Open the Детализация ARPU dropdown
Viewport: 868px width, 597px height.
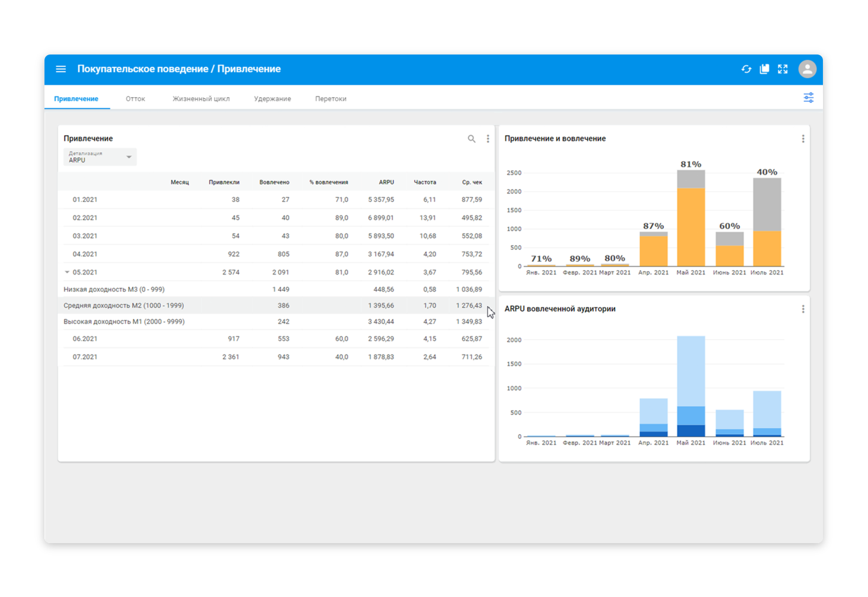(100, 157)
